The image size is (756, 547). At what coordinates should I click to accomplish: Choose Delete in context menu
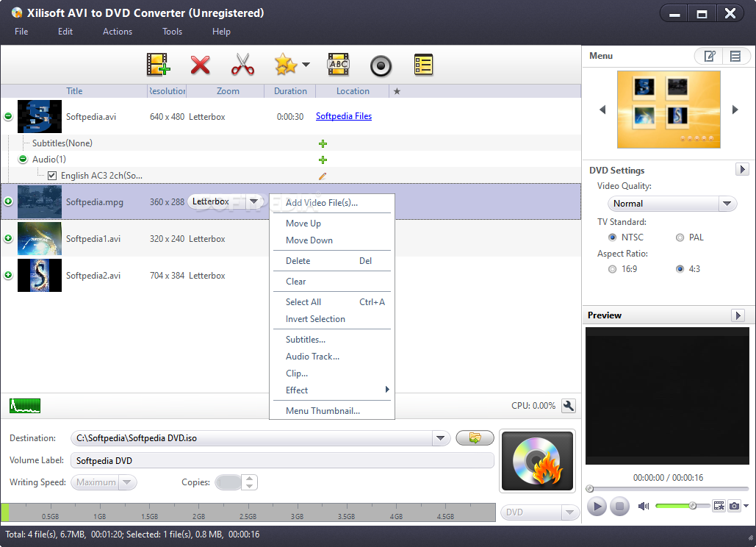click(332, 261)
